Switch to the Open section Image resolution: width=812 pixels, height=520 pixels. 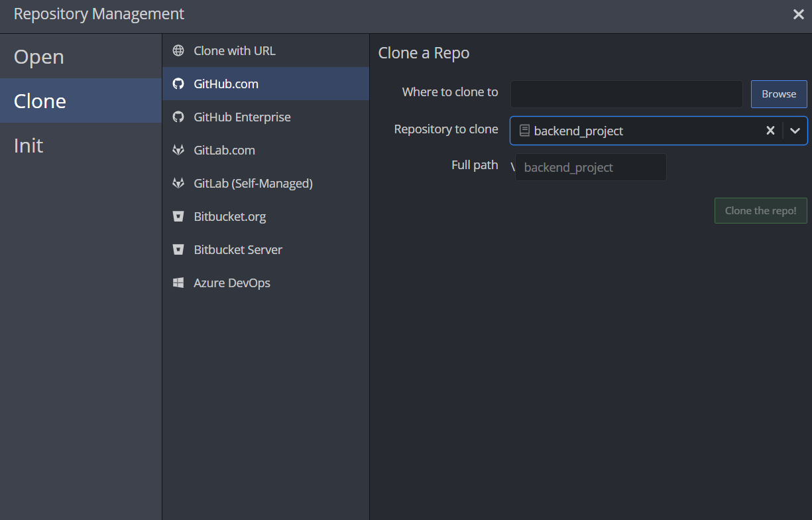tap(38, 57)
